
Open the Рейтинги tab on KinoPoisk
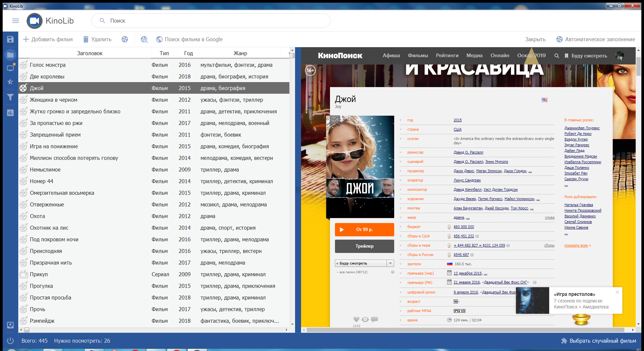coord(447,56)
